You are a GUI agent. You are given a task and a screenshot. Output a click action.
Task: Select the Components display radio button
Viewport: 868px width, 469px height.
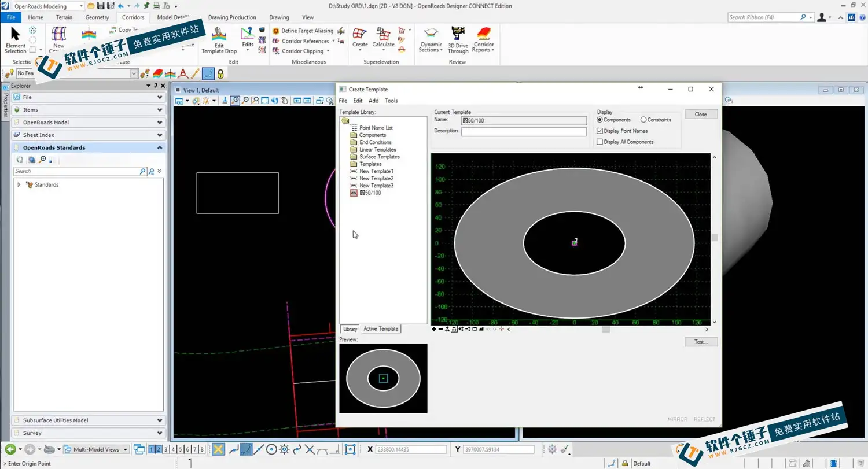(x=599, y=120)
